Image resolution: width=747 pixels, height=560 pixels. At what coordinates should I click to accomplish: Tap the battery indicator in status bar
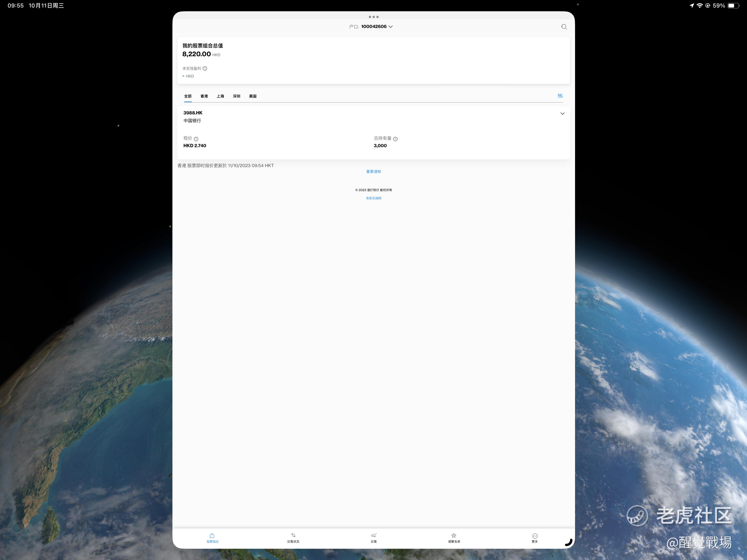click(733, 5)
